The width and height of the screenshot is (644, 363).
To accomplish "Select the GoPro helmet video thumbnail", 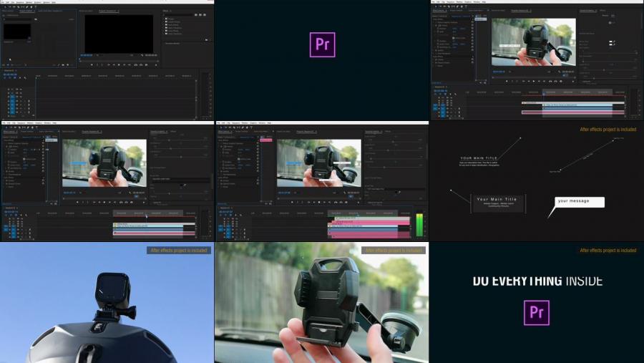I will [x=107, y=302].
